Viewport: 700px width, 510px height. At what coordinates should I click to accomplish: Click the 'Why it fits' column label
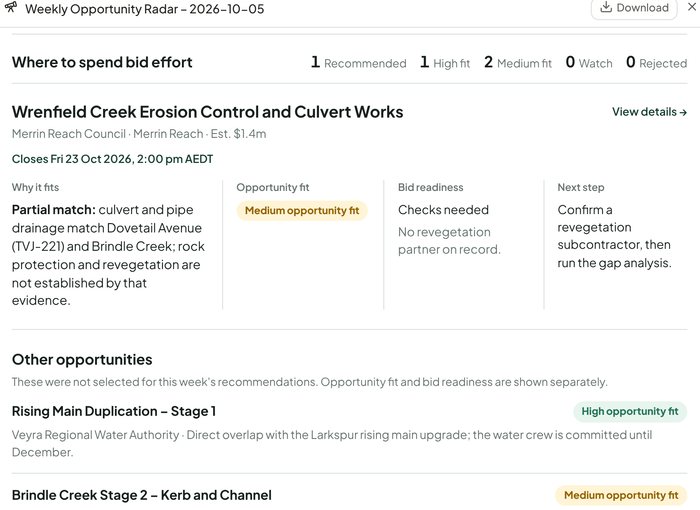tap(35, 187)
